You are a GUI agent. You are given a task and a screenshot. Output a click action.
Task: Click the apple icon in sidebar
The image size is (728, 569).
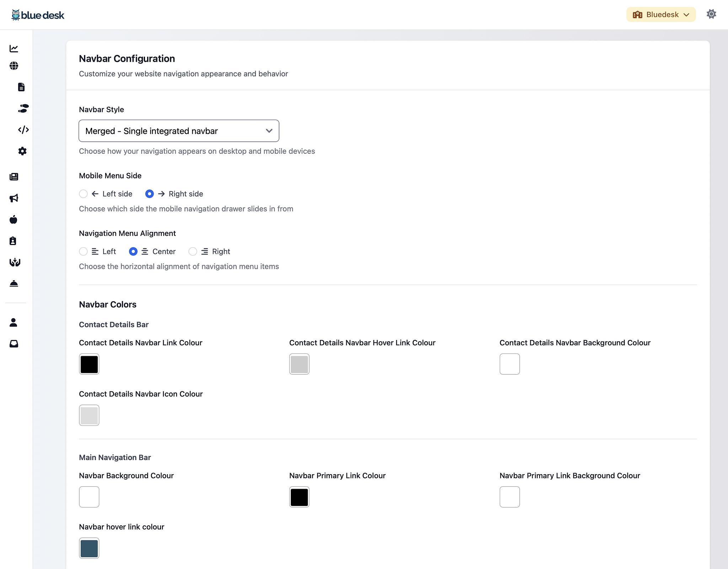(x=14, y=220)
